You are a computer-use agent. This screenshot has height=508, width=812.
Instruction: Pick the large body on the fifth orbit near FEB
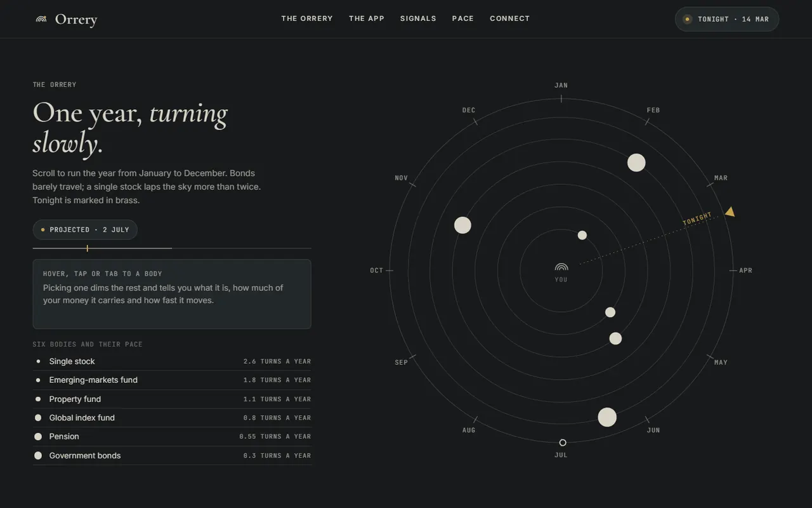(x=636, y=163)
